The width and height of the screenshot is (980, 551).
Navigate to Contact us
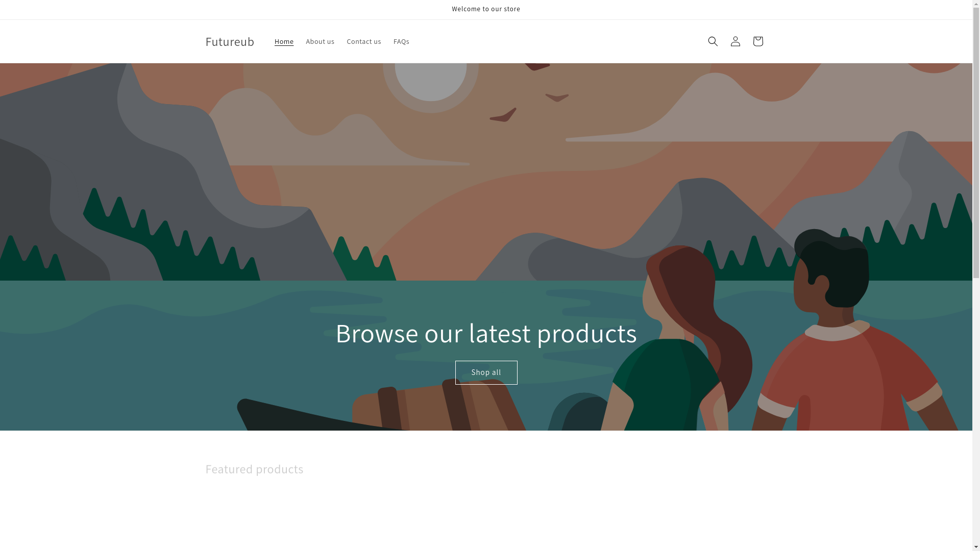click(363, 41)
